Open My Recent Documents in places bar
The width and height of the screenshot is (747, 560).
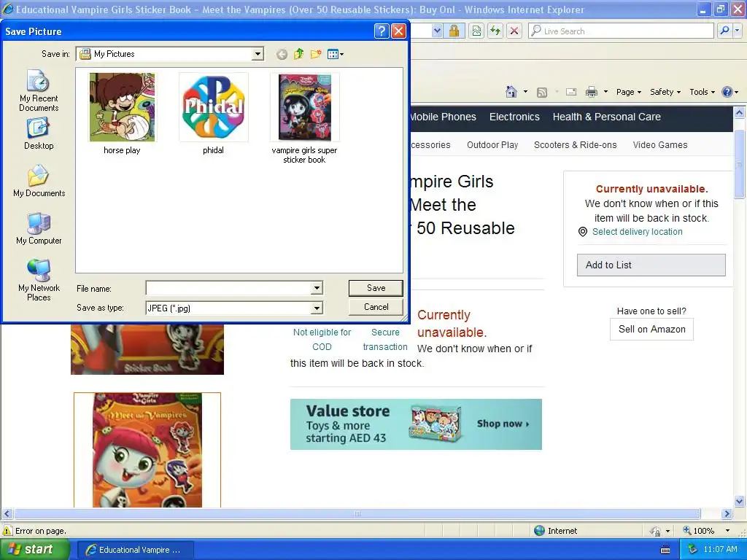(39, 90)
